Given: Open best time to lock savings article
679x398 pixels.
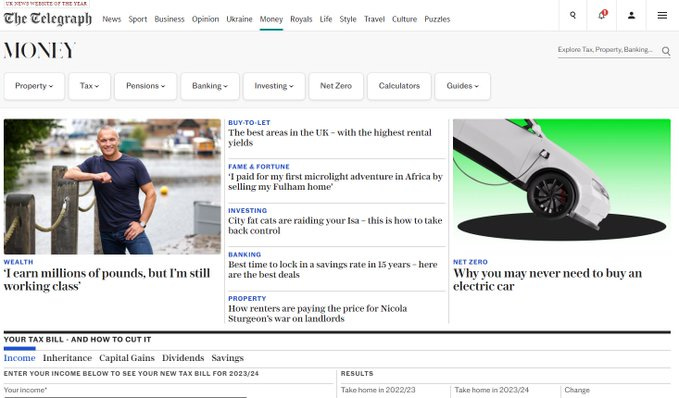Looking at the screenshot, I should [x=333, y=270].
